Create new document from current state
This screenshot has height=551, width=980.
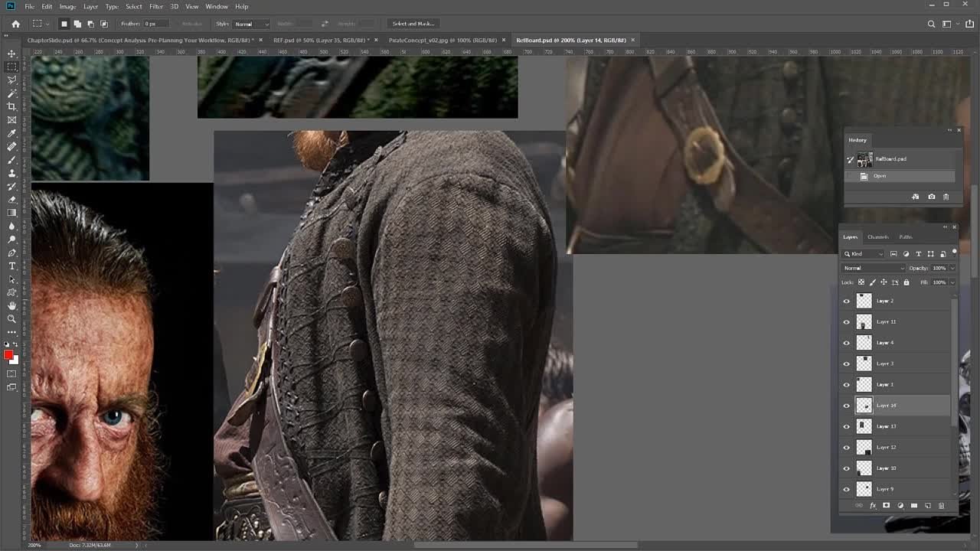point(916,197)
